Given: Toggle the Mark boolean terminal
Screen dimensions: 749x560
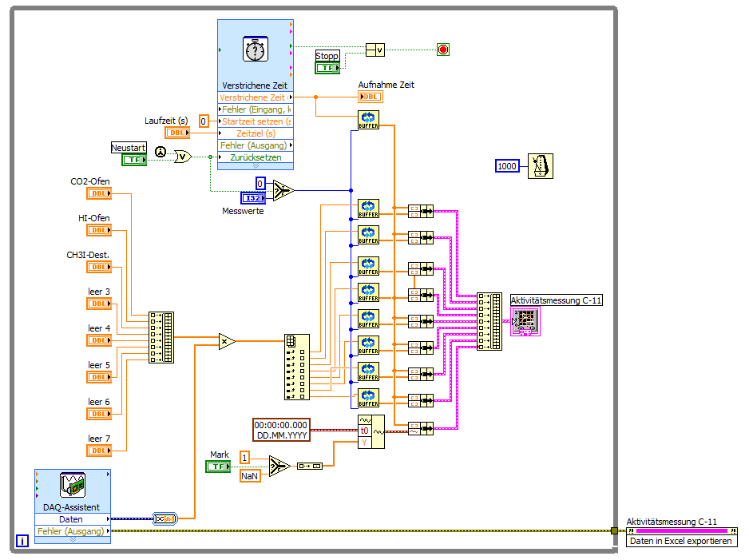Looking at the screenshot, I should pyautogui.click(x=218, y=467).
